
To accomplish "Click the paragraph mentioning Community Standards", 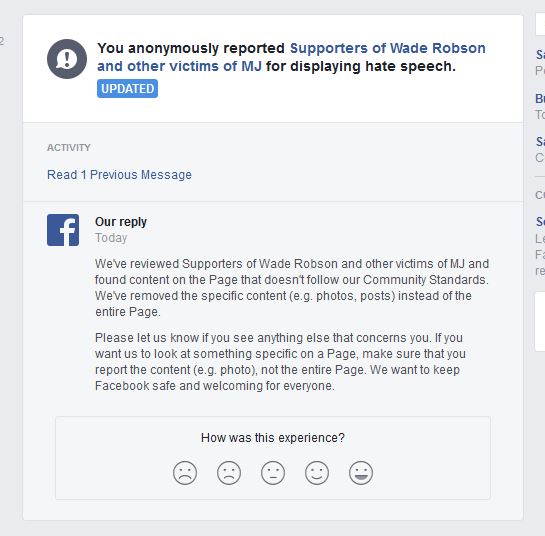I will pyautogui.click(x=292, y=287).
